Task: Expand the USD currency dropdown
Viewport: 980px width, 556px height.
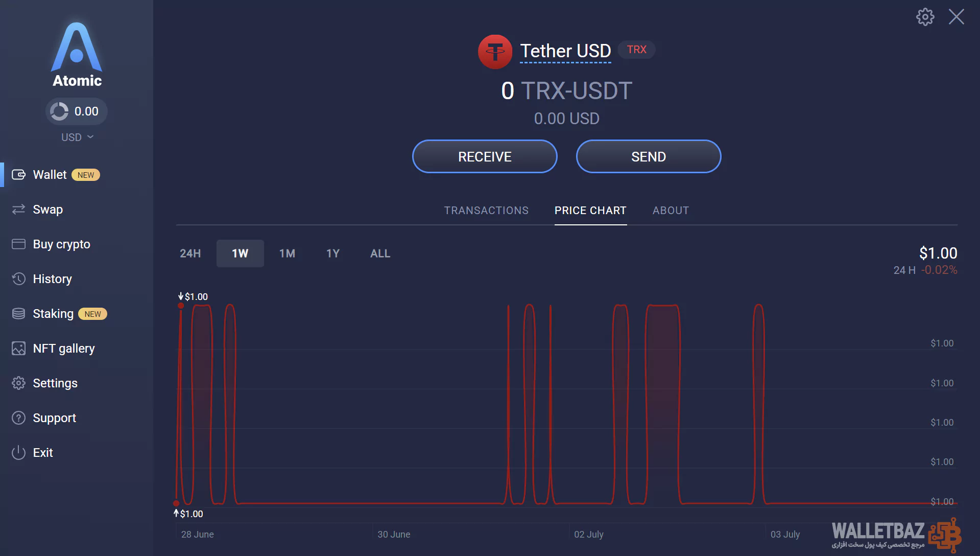Action: (x=77, y=137)
